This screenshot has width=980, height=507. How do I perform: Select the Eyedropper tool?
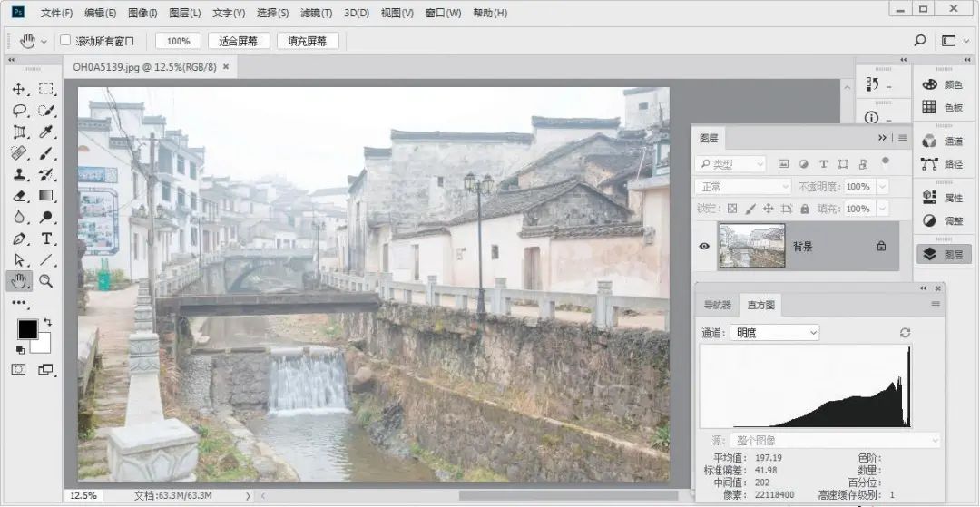(45, 132)
